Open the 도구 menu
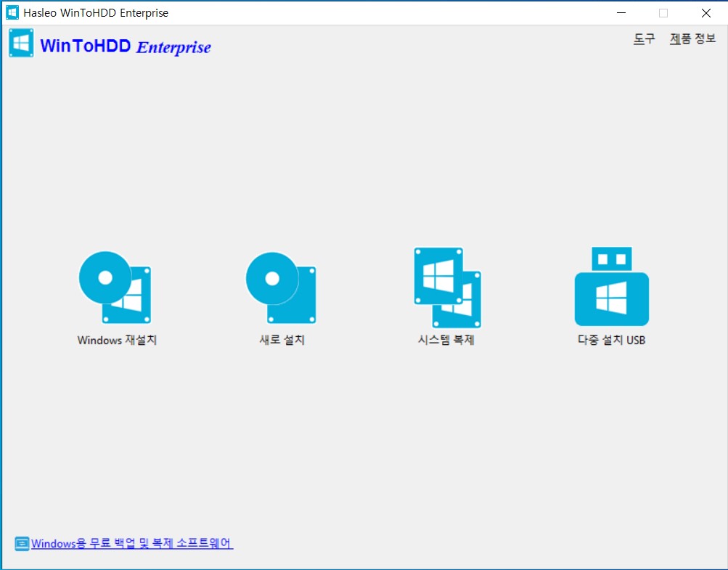 pos(644,38)
